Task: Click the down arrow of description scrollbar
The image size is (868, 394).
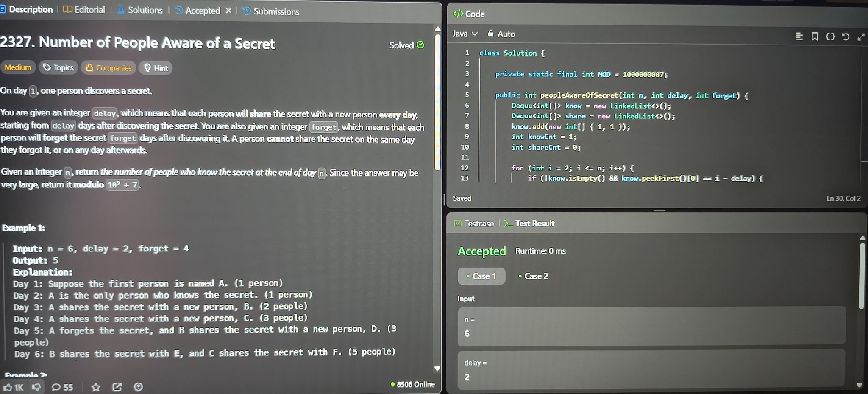Action: pos(437,369)
